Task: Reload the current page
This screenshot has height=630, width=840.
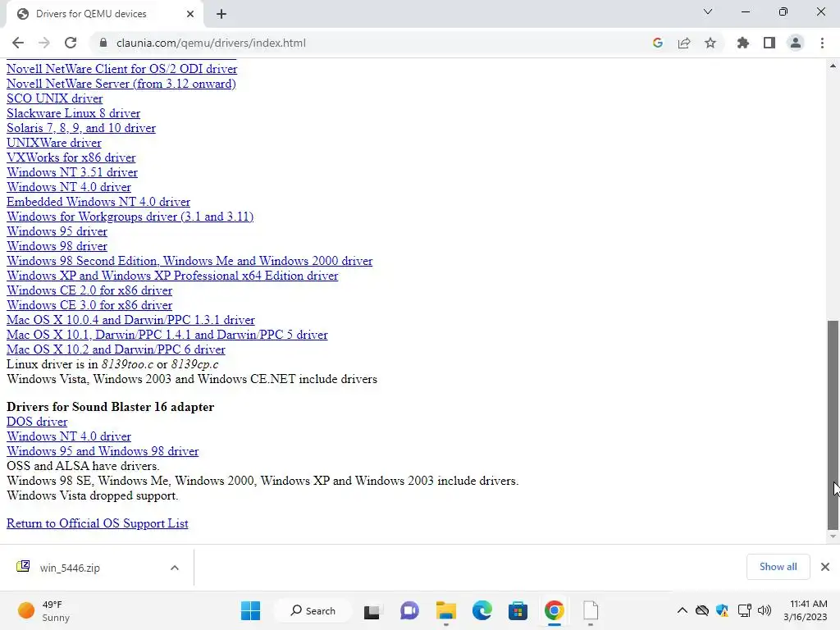Action: 71,43
